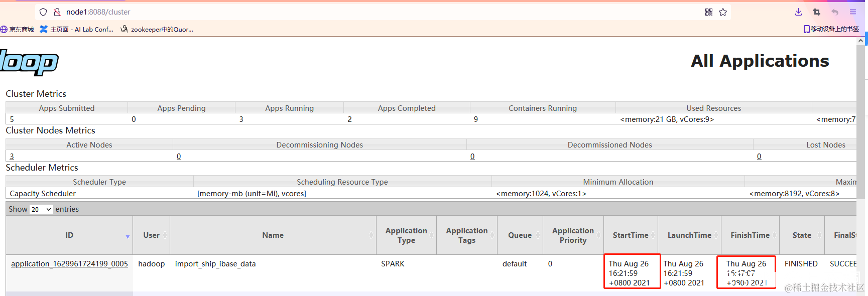
Task: Open the zookeeper Quorum bookmark
Action: point(157,30)
